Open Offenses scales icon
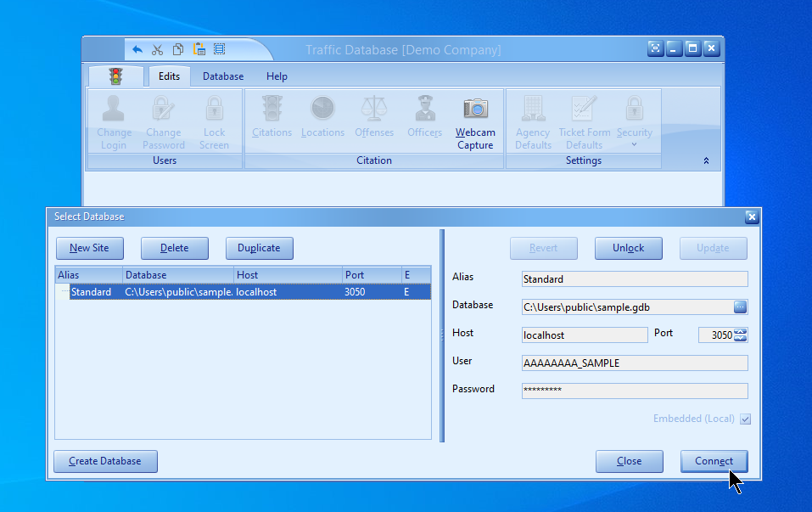Image resolution: width=812 pixels, height=512 pixels. [x=374, y=117]
